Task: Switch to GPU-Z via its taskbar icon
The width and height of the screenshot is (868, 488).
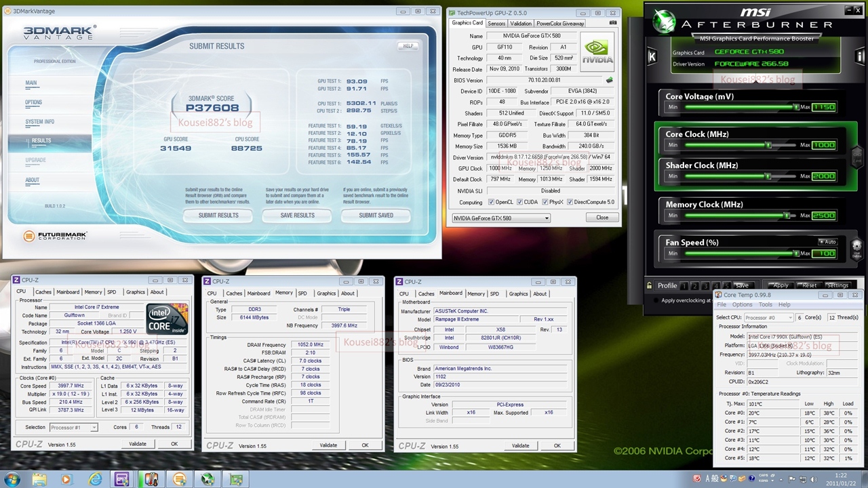Action: click(236, 479)
